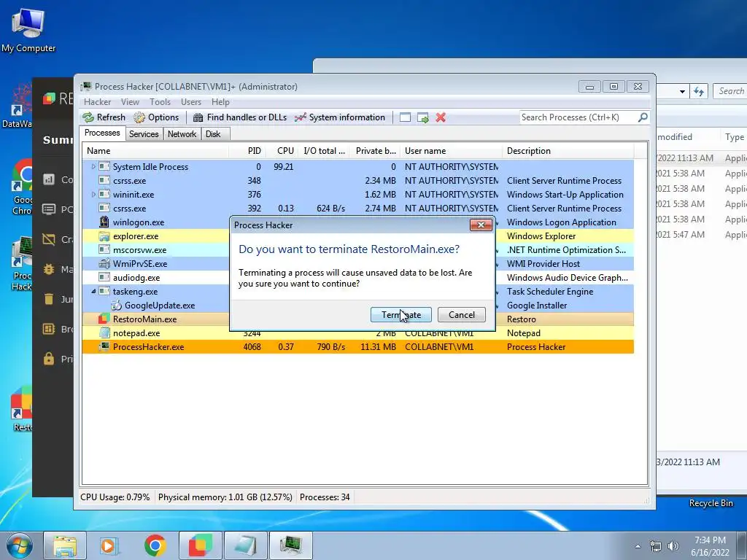Expand the wininit.exe tree node

tap(93, 194)
